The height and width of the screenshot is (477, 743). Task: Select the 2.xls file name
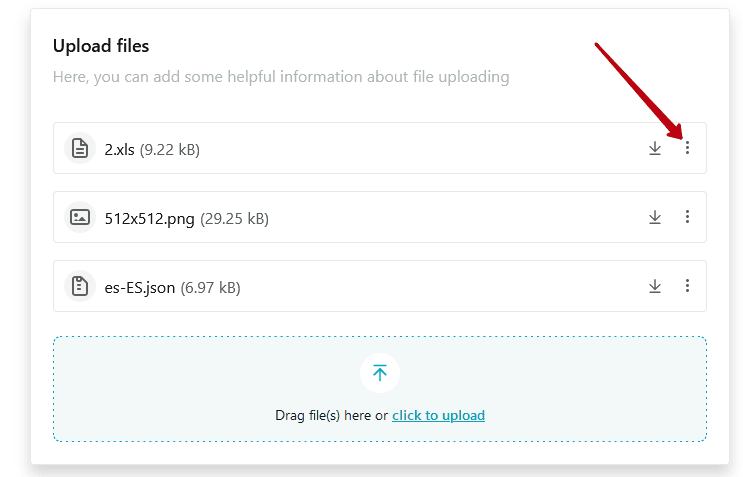[119, 150]
